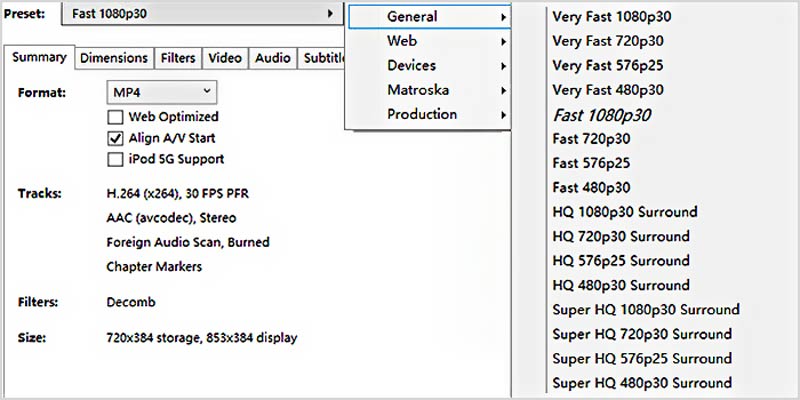Switch to the Filters tab

pos(178,58)
